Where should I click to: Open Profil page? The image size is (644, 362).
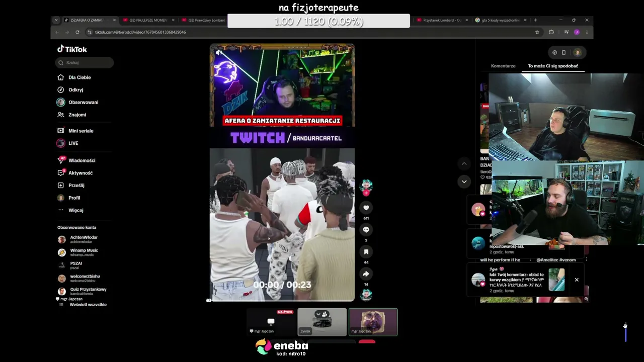pyautogui.click(x=68, y=198)
